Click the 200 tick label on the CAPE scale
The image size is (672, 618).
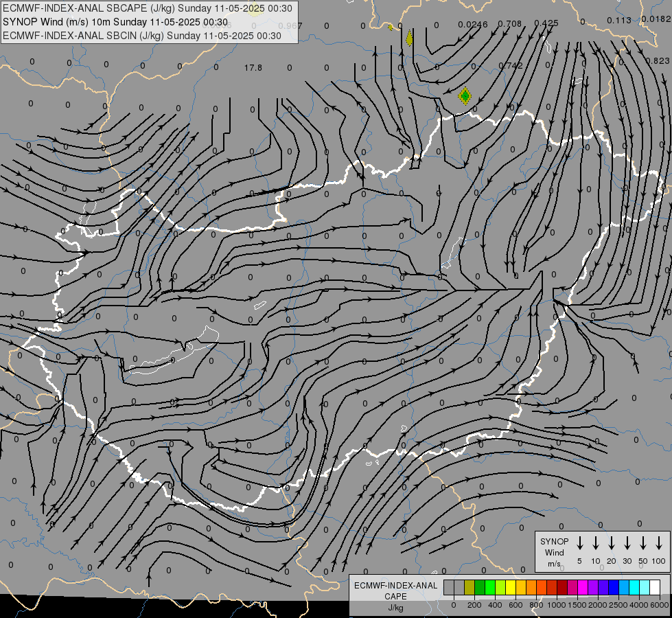pyautogui.click(x=474, y=605)
